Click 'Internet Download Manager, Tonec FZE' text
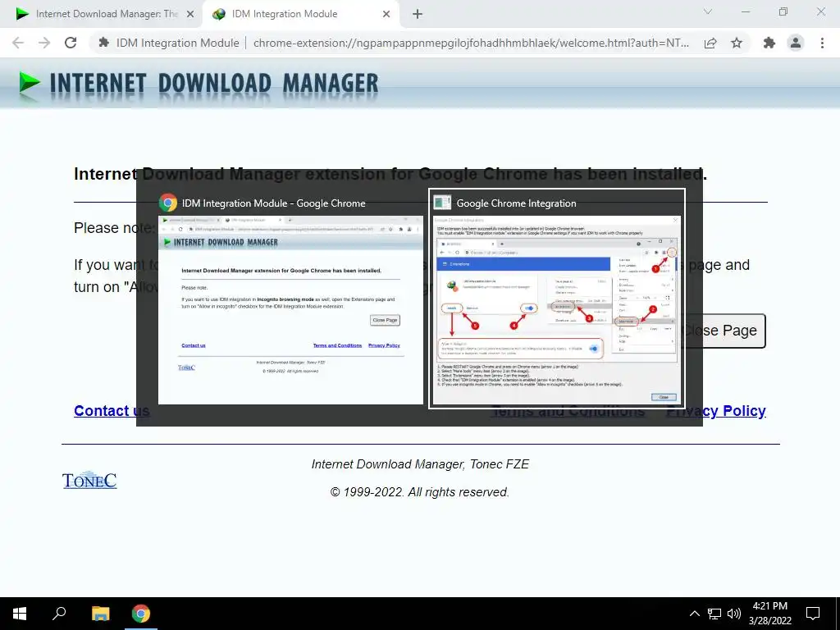The image size is (840, 630). pos(420,464)
